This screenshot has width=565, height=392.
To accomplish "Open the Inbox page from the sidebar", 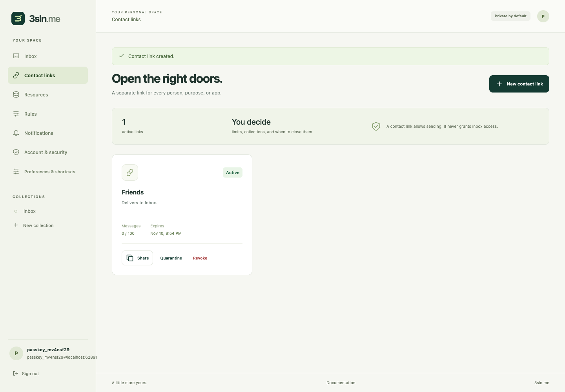I will click(x=48, y=56).
